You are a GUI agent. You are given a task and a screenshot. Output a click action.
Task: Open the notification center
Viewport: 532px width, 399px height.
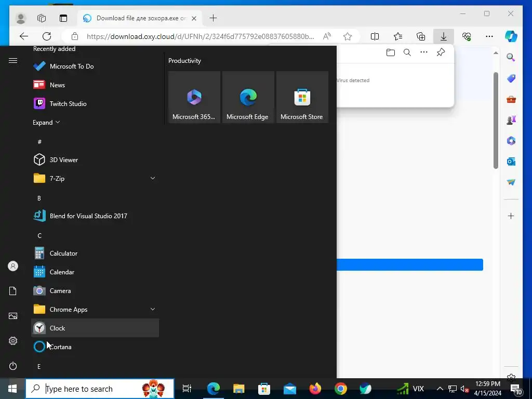[516, 389]
